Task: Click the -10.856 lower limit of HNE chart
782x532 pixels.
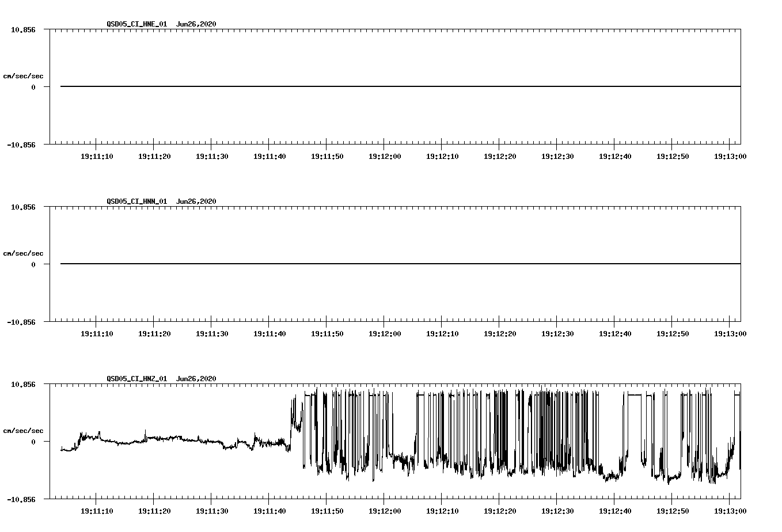Action: (x=21, y=145)
